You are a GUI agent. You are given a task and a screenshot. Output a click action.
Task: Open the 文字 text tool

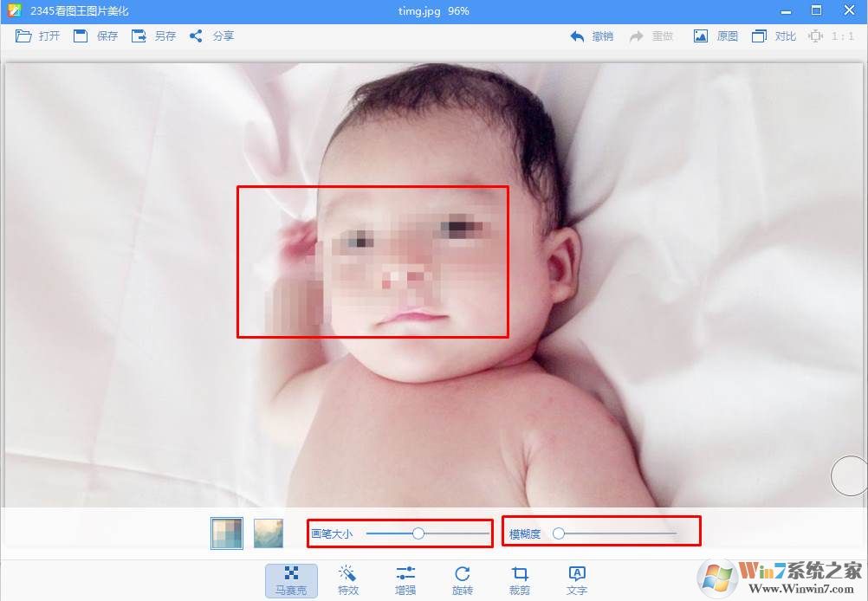577,580
